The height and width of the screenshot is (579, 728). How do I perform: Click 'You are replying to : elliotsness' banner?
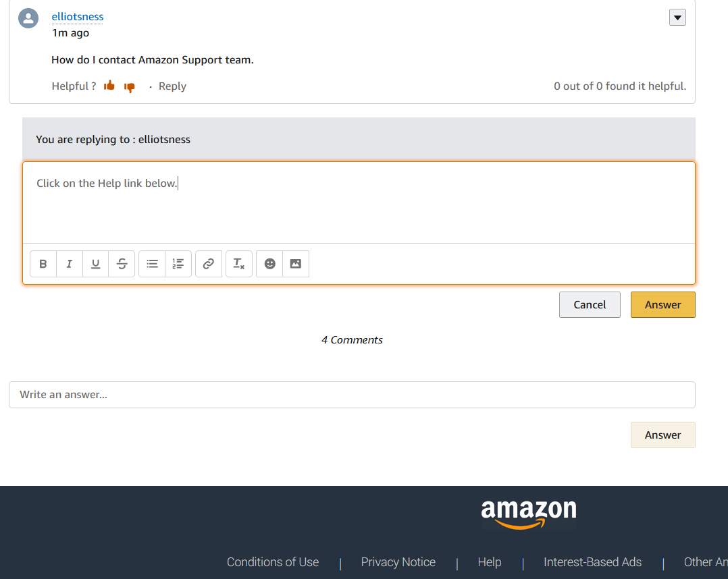359,139
